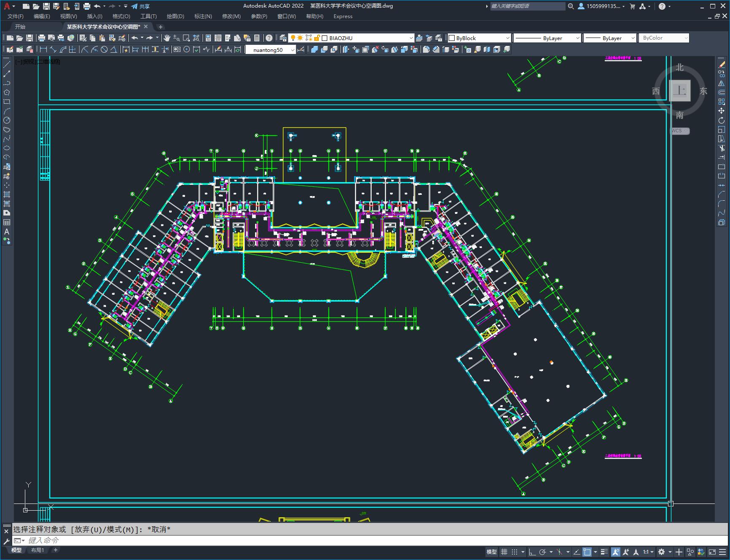
Task: Select the Mirror tool in right toolbar
Action: 722,83
